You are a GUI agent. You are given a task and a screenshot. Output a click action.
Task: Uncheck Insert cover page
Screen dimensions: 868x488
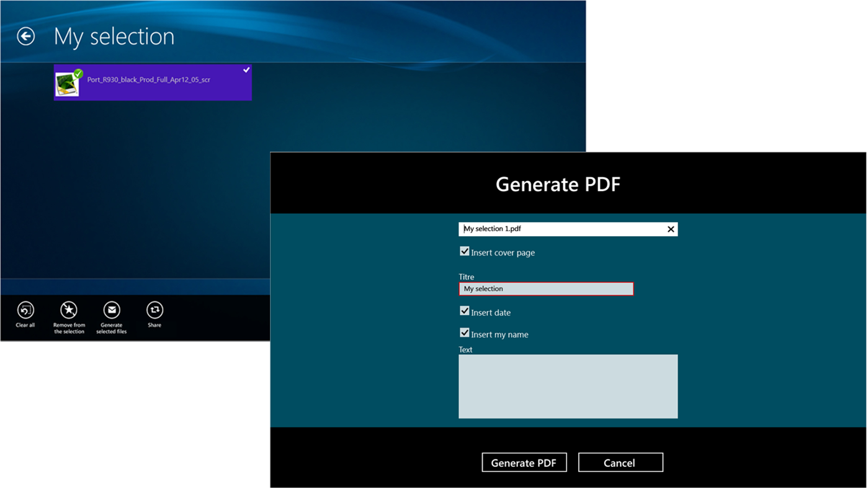[x=464, y=251]
